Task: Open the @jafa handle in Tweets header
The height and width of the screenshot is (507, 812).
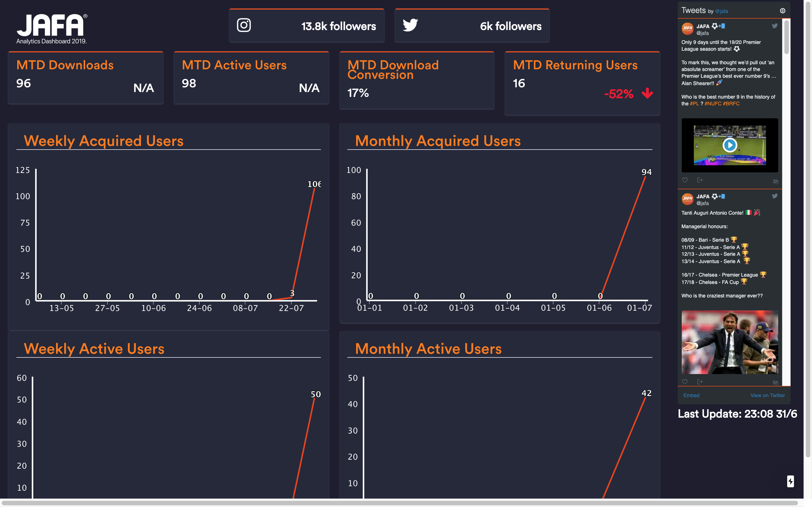Action: coord(721,11)
